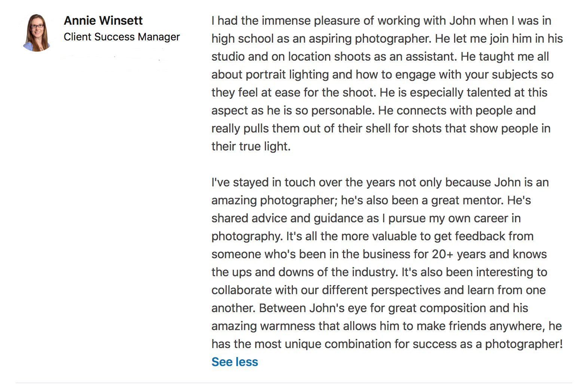
Task: Collapse the recommendation with See less
Action: click(235, 362)
